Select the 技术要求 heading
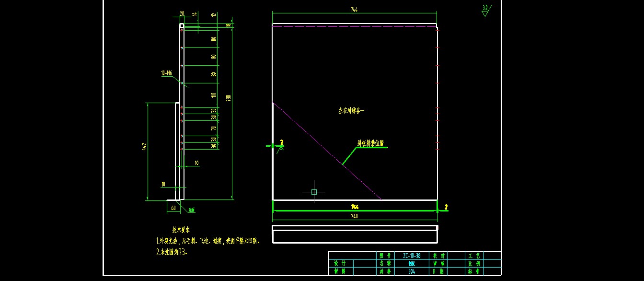 [181, 231]
